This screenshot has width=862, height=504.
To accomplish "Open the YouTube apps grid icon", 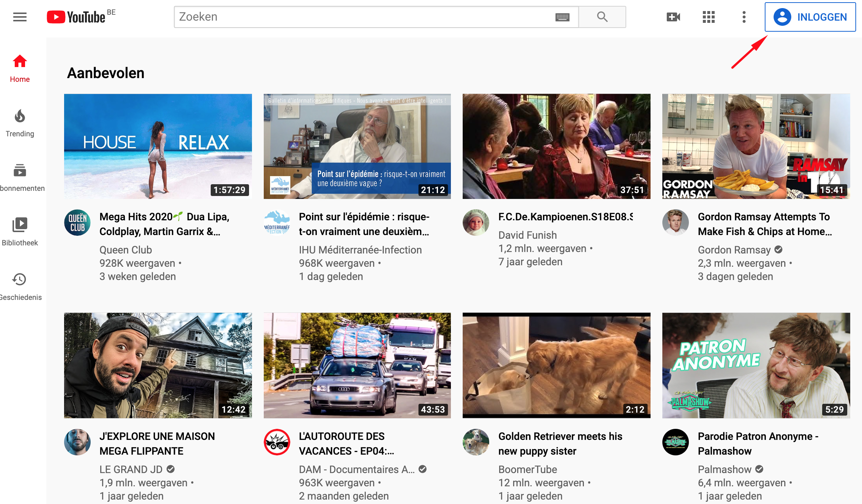I will (x=708, y=17).
